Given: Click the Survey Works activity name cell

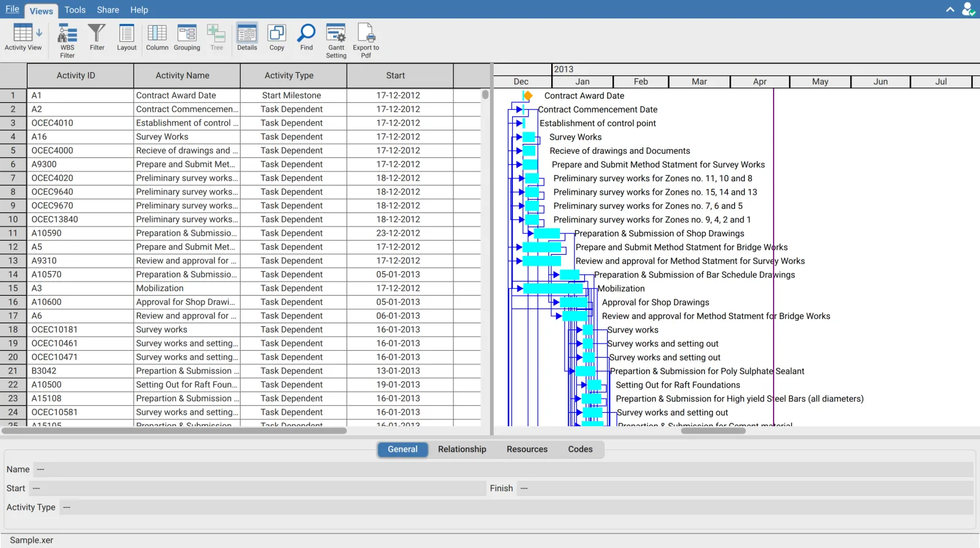Looking at the screenshot, I should point(187,137).
